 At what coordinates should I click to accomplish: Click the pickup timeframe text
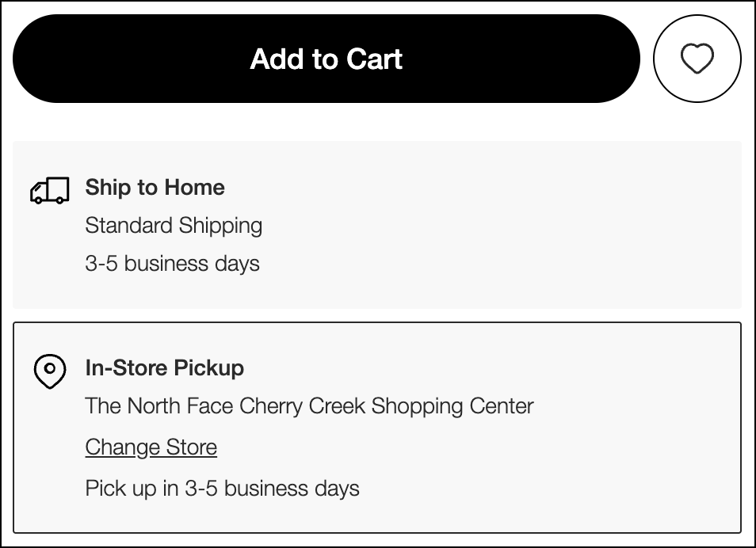(221, 489)
